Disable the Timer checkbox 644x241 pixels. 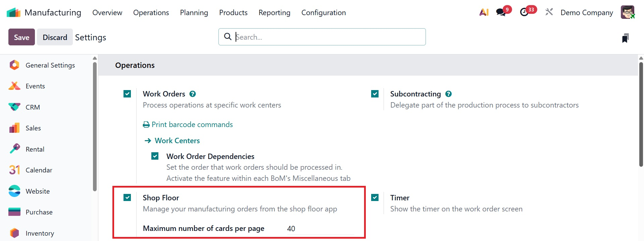point(375,198)
